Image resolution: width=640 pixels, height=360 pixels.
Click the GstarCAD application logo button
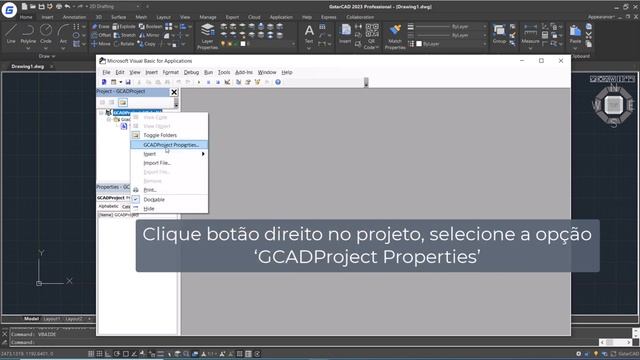[x=9, y=9]
